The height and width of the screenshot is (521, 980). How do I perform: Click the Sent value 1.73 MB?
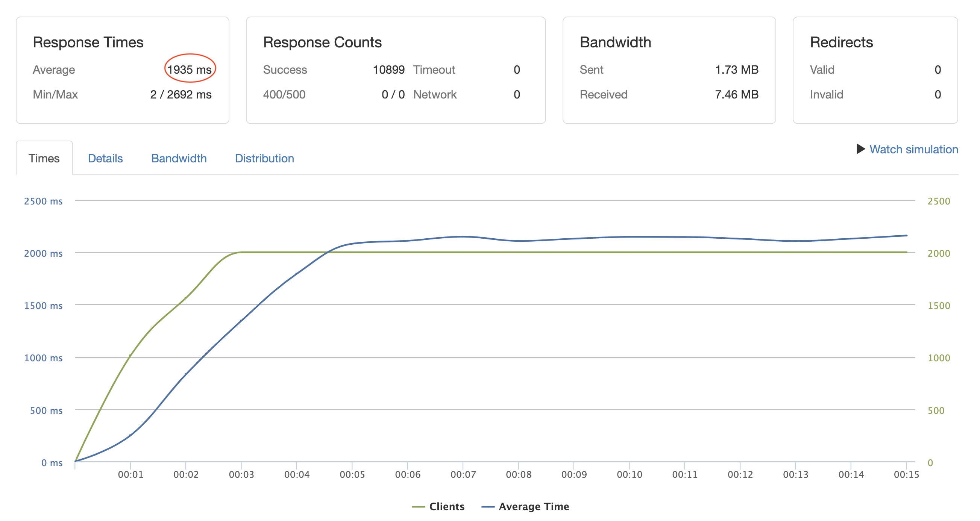click(x=737, y=70)
